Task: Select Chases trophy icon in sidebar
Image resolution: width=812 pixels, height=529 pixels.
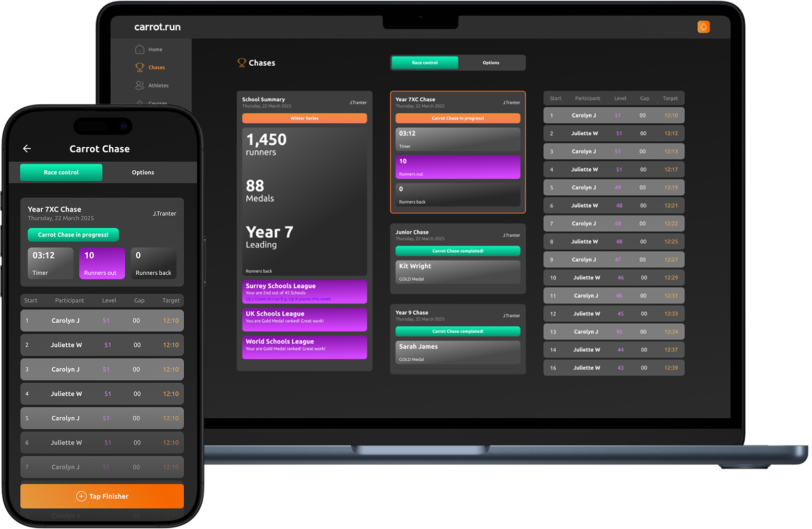Action: pos(140,67)
